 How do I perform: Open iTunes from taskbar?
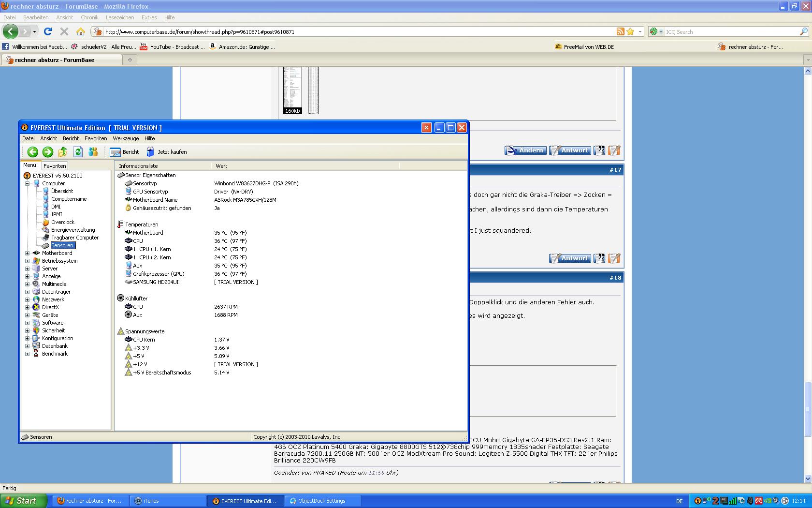167,501
